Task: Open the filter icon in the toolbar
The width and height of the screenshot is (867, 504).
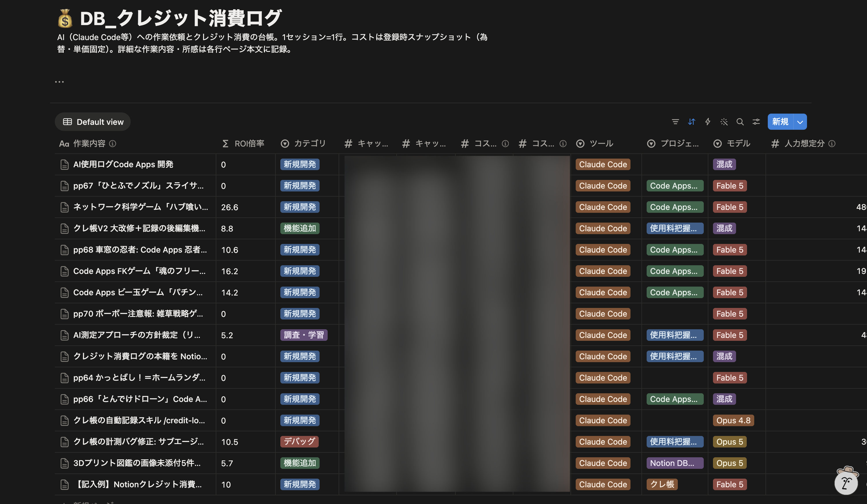Action: [675, 122]
